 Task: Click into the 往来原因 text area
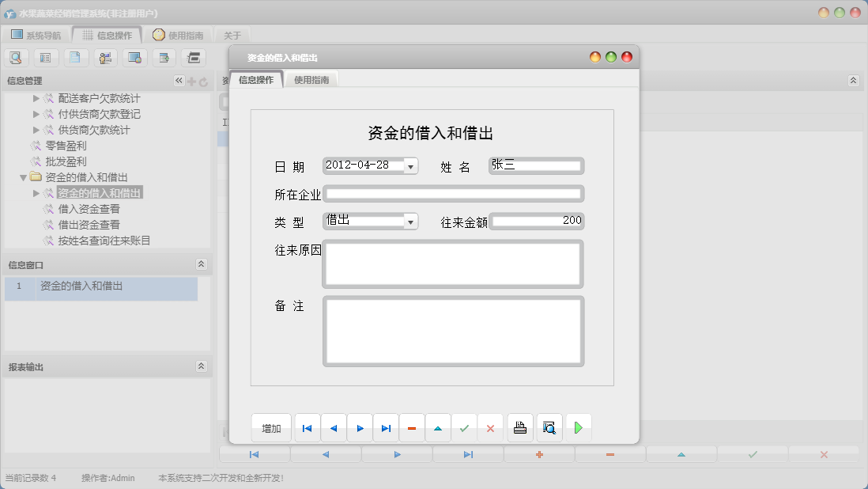pyautogui.click(x=453, y=263)
